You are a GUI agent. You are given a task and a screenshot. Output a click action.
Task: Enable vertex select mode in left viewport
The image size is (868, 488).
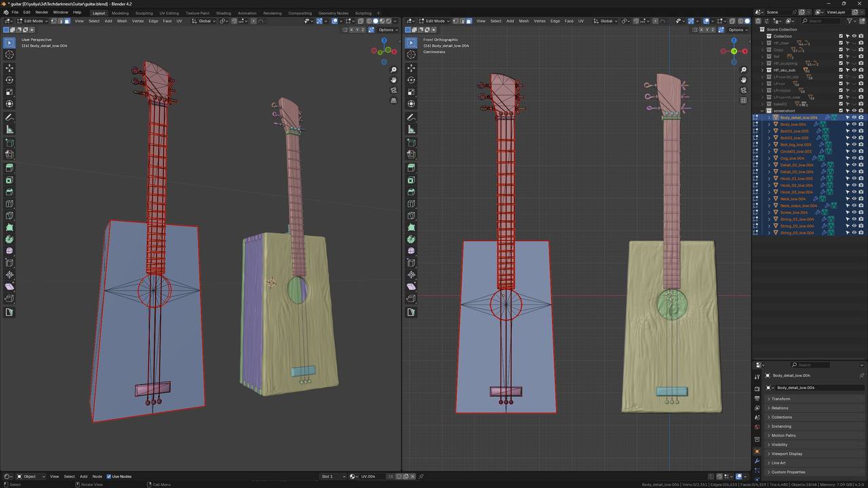pos(54,21)
